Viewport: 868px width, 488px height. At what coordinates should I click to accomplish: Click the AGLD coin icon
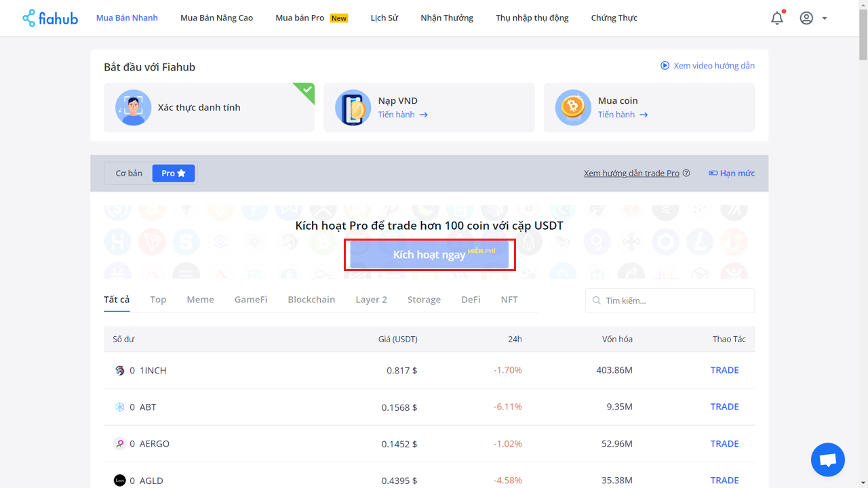pos(120,480)
